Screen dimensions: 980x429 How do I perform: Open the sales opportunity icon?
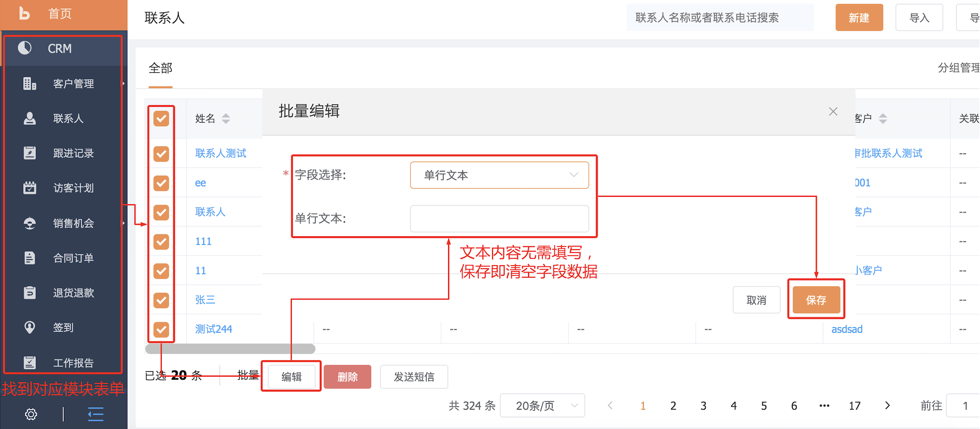click(29, 223)
